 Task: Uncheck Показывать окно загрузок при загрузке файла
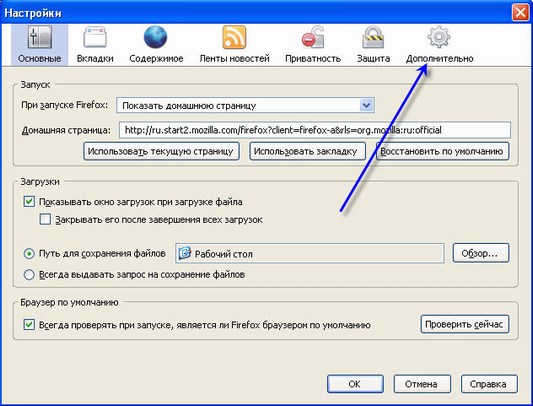tap(29, 202)
